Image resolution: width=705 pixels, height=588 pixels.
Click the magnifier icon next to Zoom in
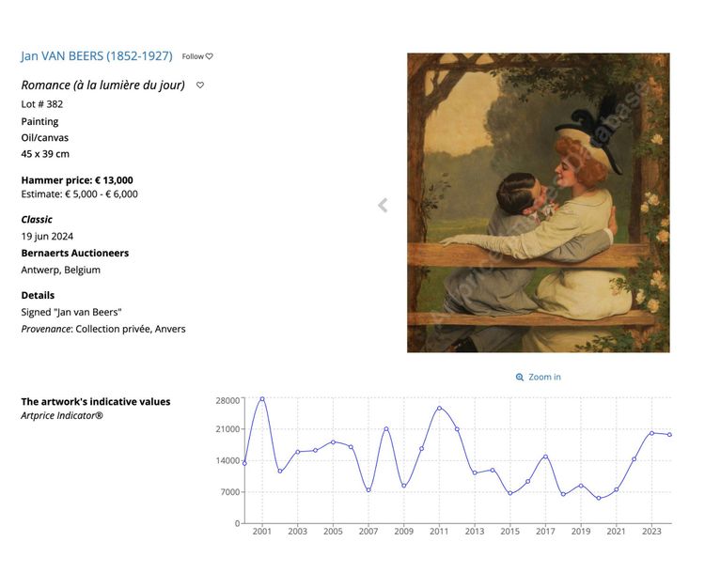(x=519, y=377)
